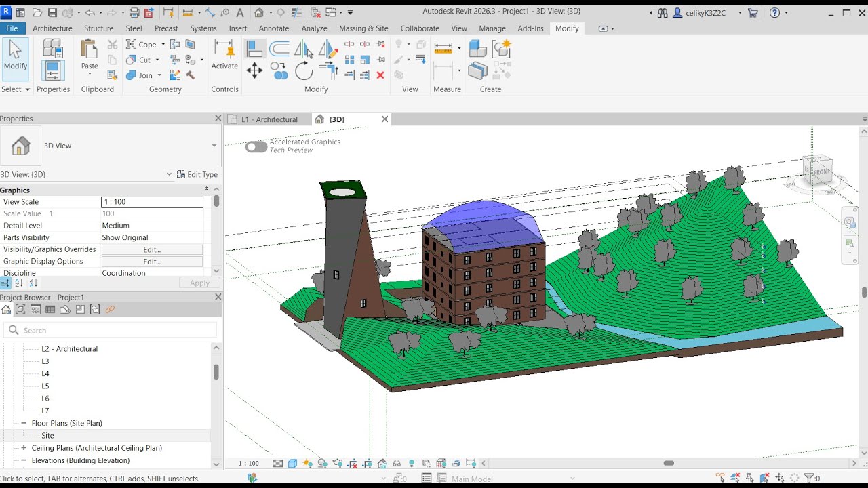Open the Select panel dropdown
The width and height of the screenshot is (868, 488).
click(15, 89)
